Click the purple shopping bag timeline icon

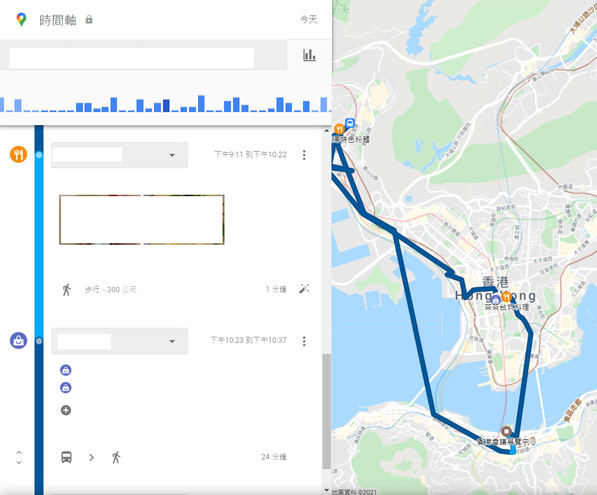(18, 340)
